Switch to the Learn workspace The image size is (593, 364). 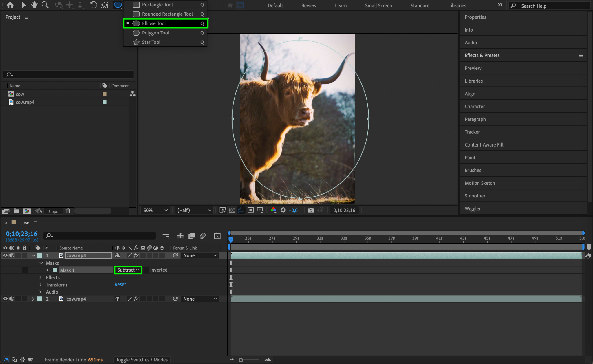(x=341, y=6)
